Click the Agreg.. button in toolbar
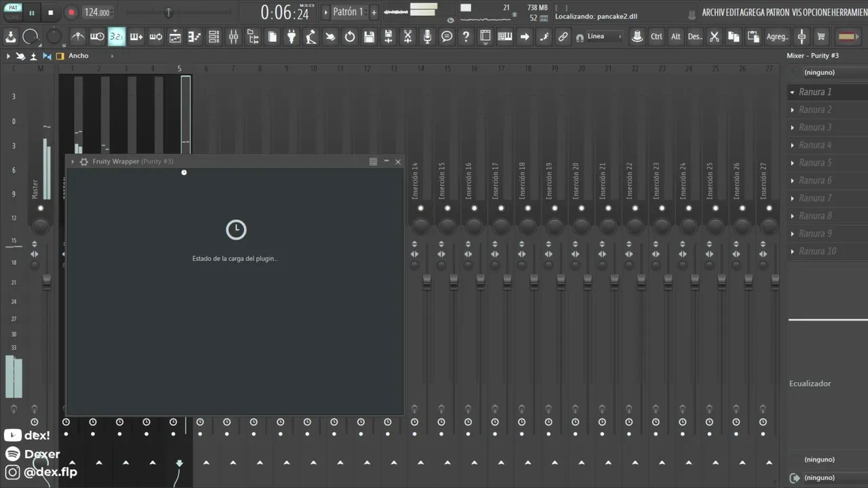The image size is (868, 488). coord(777,37)
